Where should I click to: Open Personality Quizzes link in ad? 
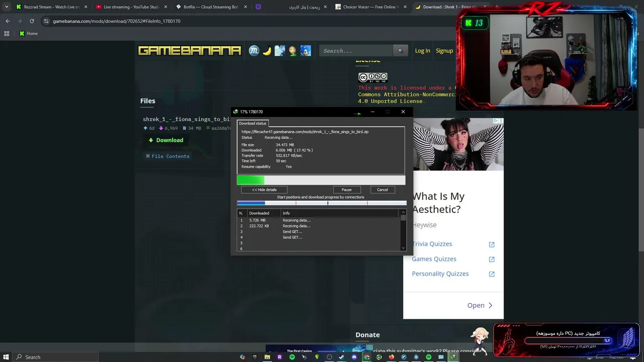pos(440,274)
